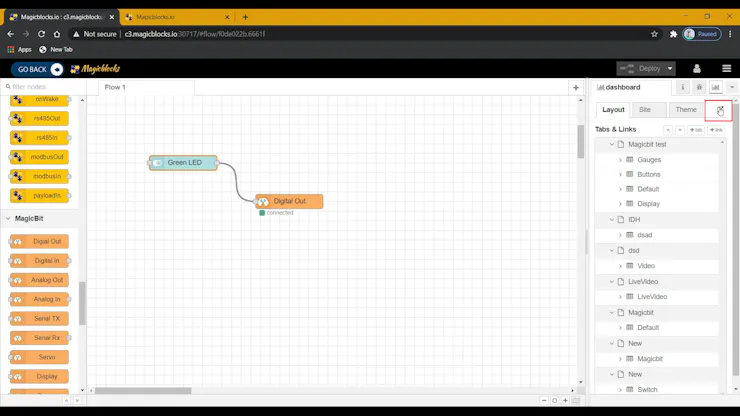Click the GO BACK button
Screen dimensions: 740x416
(38, 69)
